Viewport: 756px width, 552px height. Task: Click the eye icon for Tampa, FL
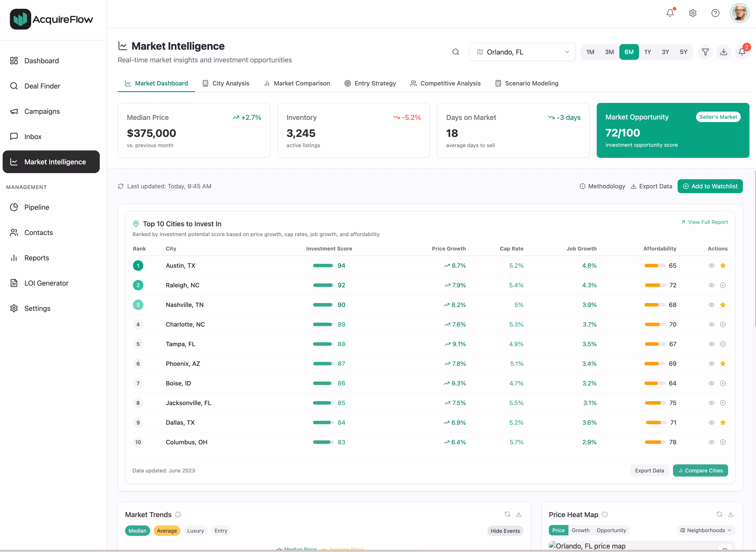point(711,344)
